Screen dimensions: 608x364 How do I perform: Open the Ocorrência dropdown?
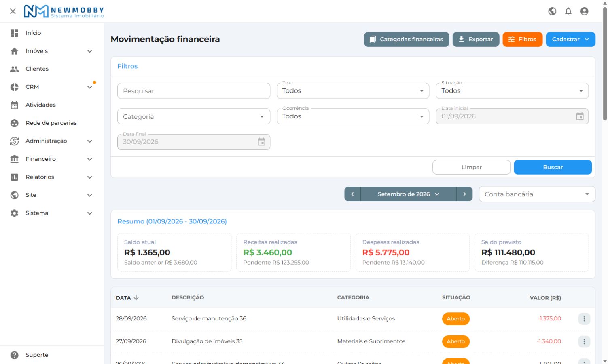tap(353, 116)
